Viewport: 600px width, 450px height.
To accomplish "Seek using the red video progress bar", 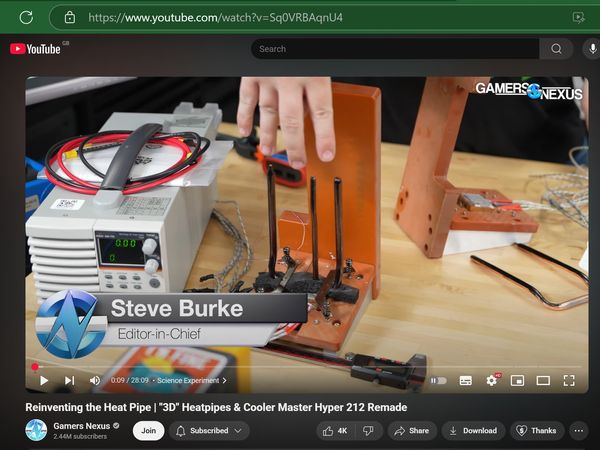I will pos(307,367).
